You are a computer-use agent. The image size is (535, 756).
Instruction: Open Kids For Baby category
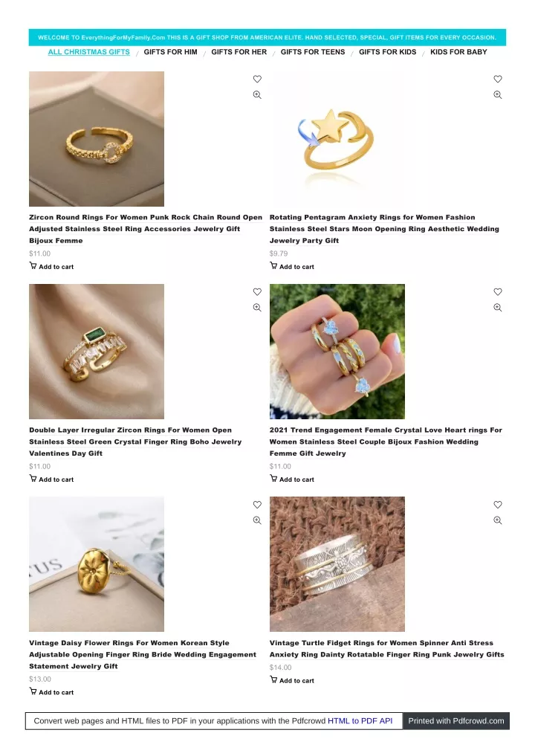[x=458, y=52]
